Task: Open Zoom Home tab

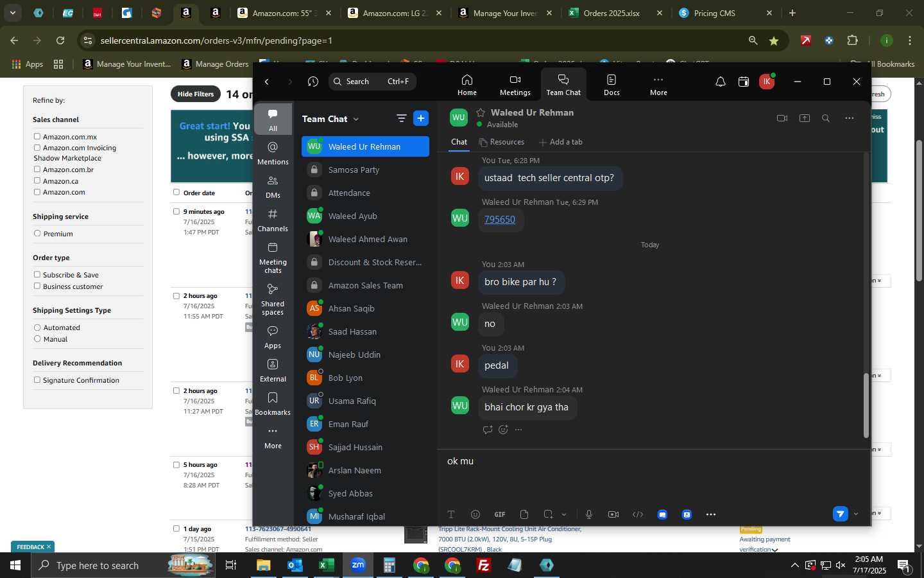Action: pos(466,85)
